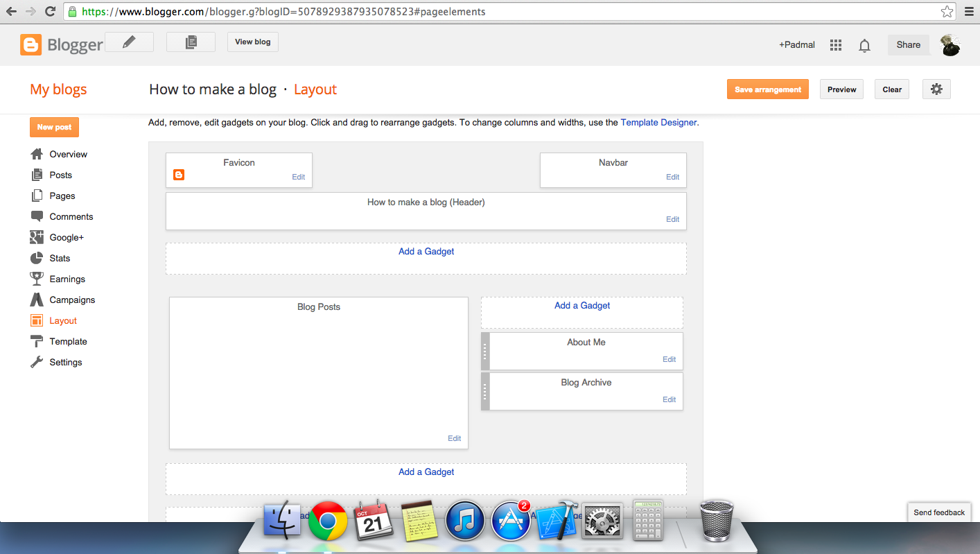Launch Xcode from the Dock
980x554 pixels.
(557, 520)
